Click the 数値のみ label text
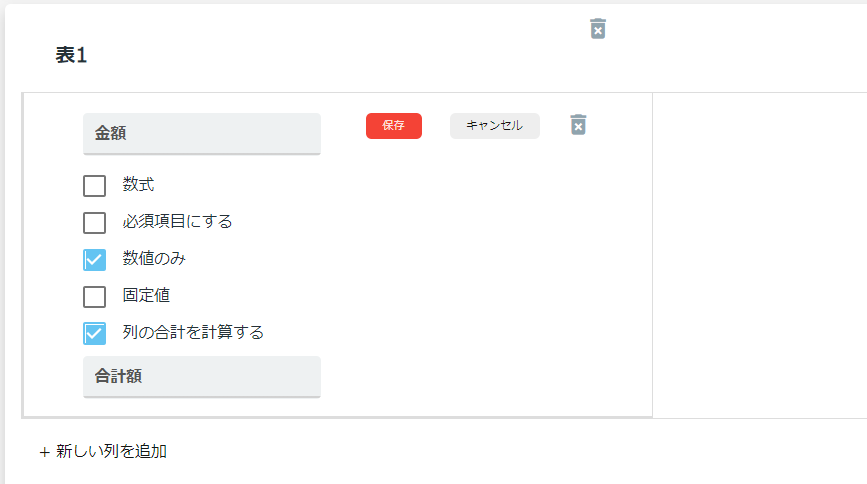Screen dimensions: 867x484 tap(154, 258)
